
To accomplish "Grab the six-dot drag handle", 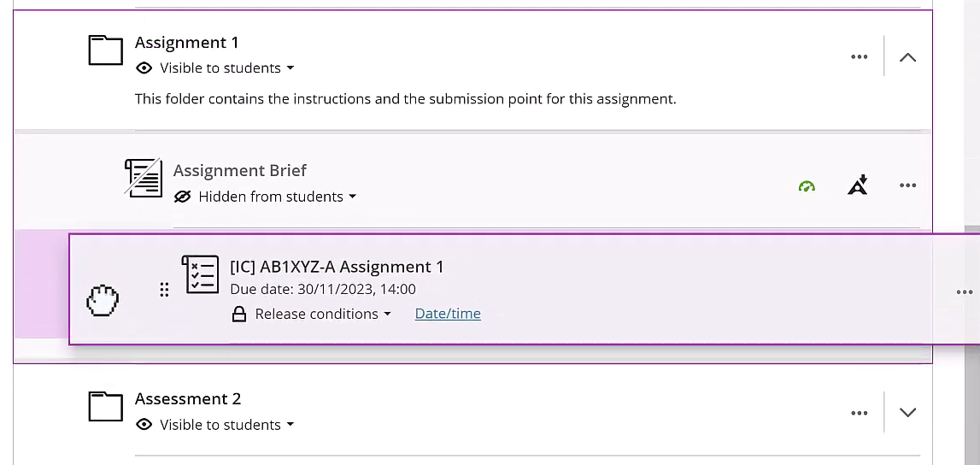I will [164, 291].
